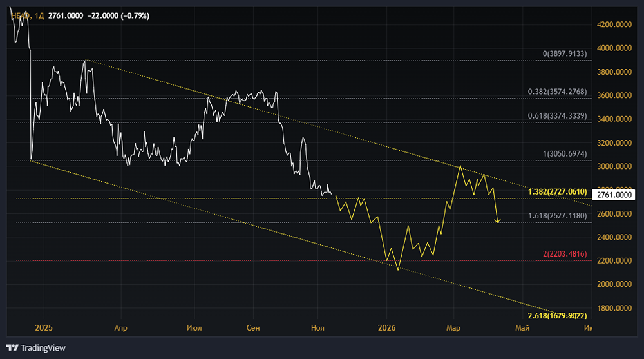
Task: Click the 1800.0000 price axis value
Action: click(x=614, y=308)
